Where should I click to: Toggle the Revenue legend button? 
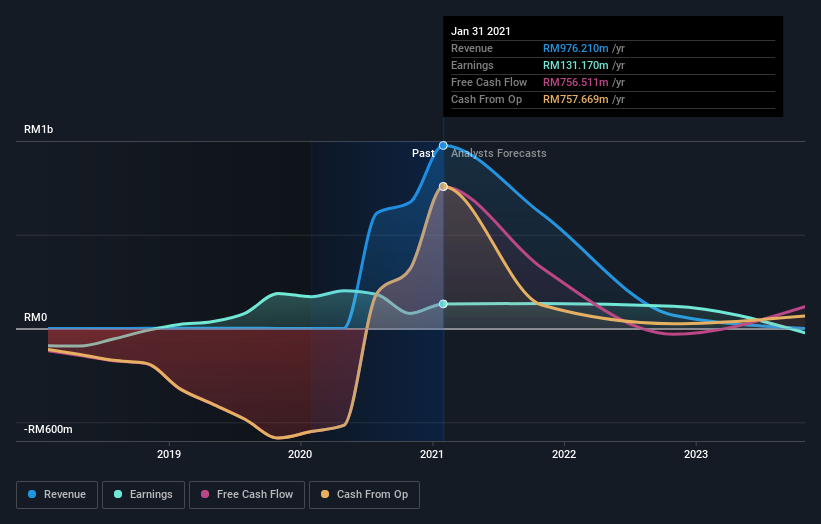click(x=57, y=495)
